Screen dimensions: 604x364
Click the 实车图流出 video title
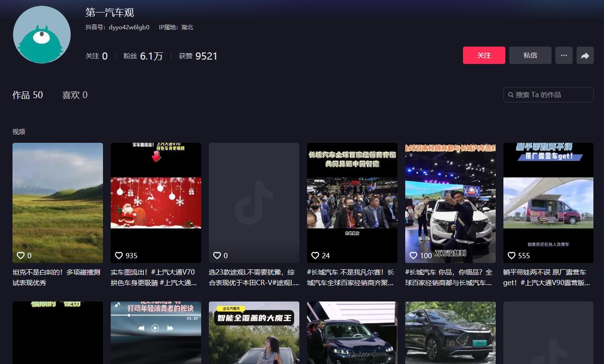[154, 277]
